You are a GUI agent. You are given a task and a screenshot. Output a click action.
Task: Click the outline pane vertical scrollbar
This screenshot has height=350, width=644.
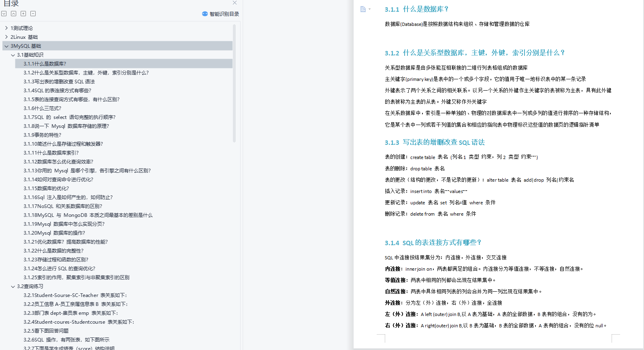point(234,83)
